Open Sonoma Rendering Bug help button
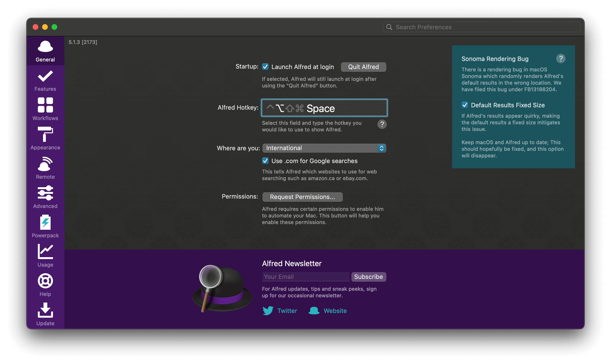The height and width of the screenshot is (364, 611). (561, 59)
